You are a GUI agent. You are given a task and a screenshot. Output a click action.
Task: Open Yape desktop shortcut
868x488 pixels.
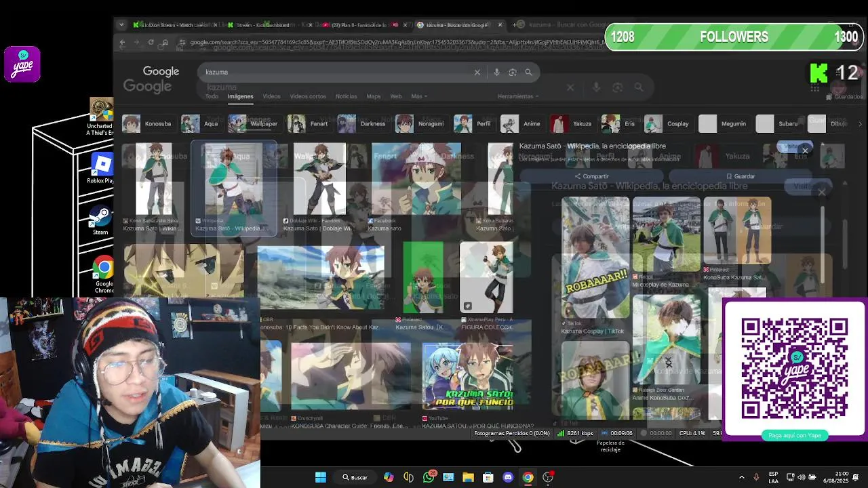click(x=22, y=64)
